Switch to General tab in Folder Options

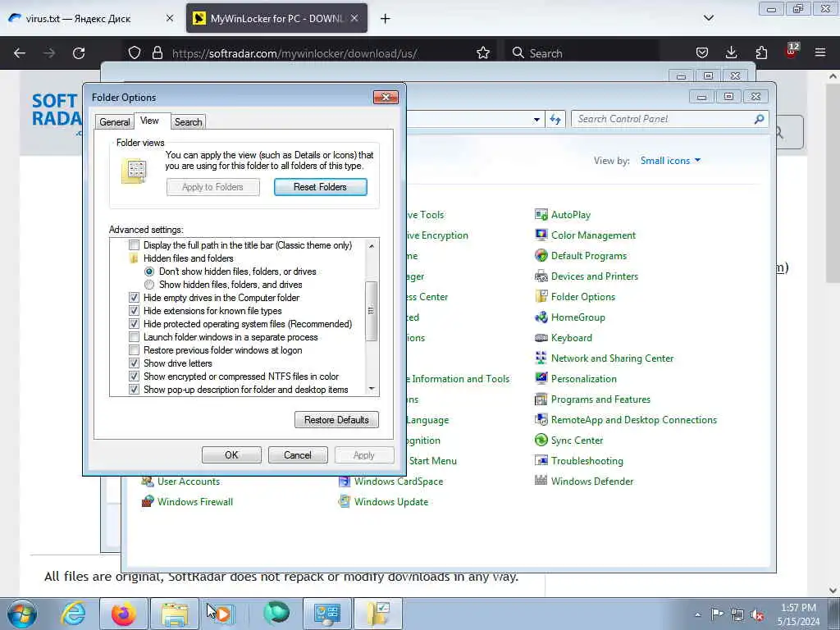point(115,122)
